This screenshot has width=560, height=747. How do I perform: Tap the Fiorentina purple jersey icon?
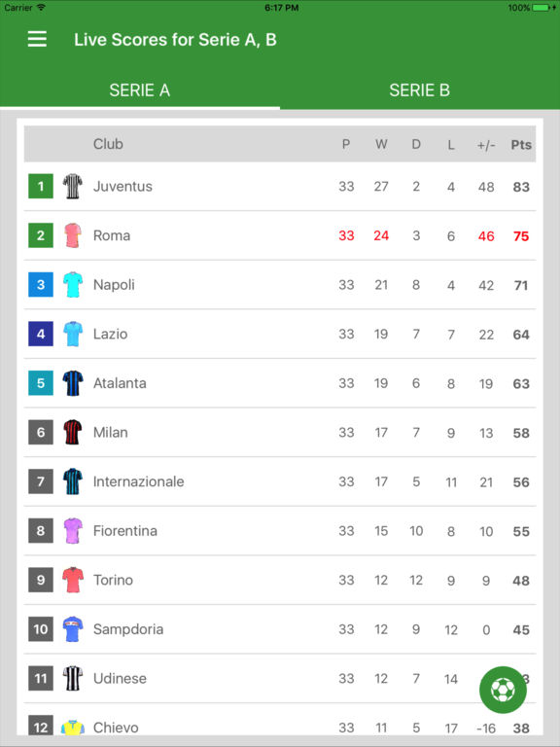pyautogui.click(x=72, y=531)
